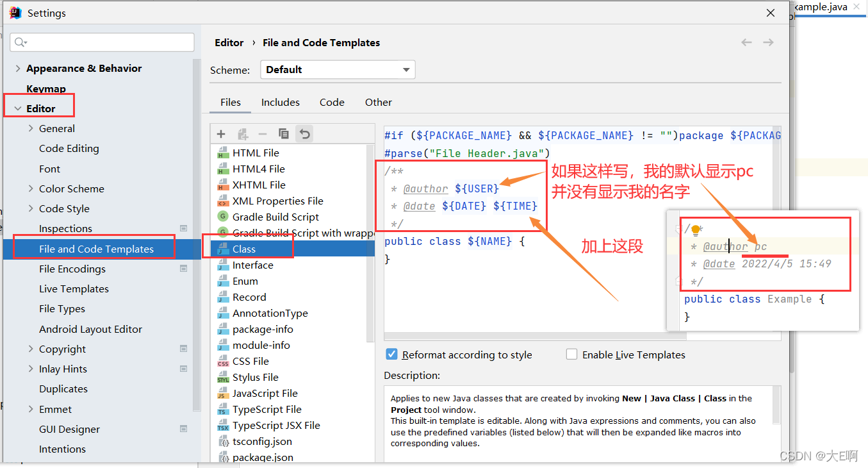Click the Gradle Build Script icon
The width and height of the screenshot is (868, 468).
(x=223, y=217)
